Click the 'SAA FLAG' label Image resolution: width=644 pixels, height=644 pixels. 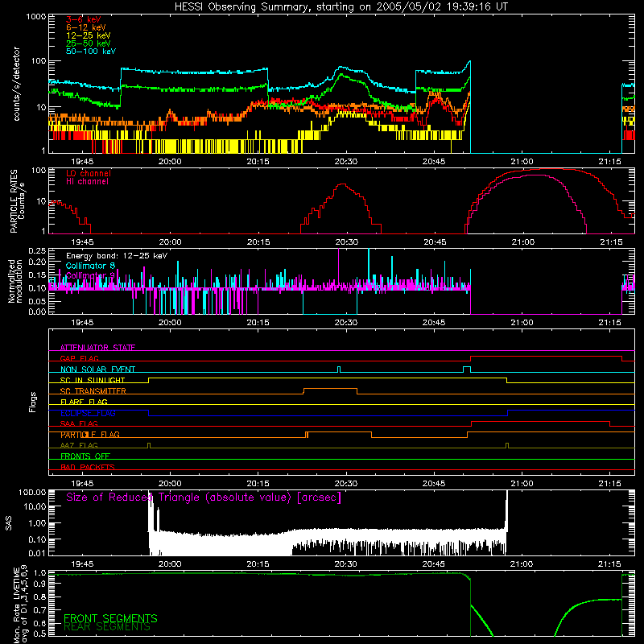pos(79,423)
